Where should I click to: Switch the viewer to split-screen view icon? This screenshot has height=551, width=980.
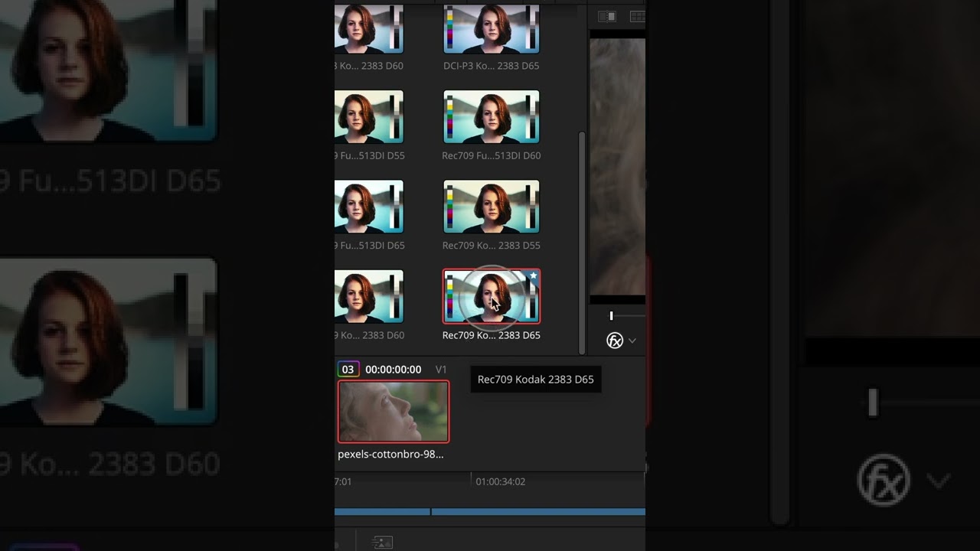(606, 16)
